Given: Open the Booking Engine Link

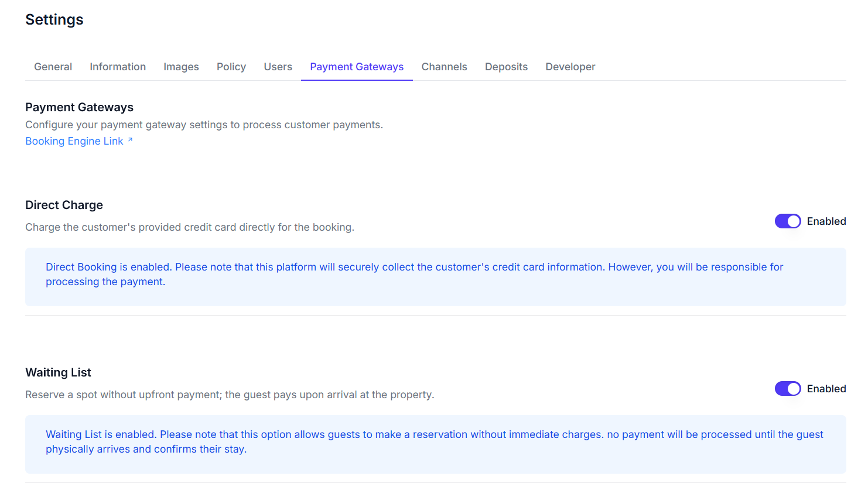Looking at the screenshot, I should click(74, 141).
